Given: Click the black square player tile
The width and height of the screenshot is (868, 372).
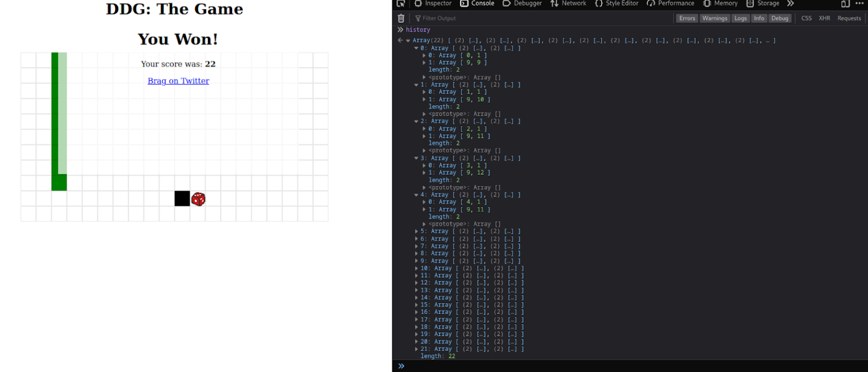Looking at the screenshot, I should click(x=182, y=199).
